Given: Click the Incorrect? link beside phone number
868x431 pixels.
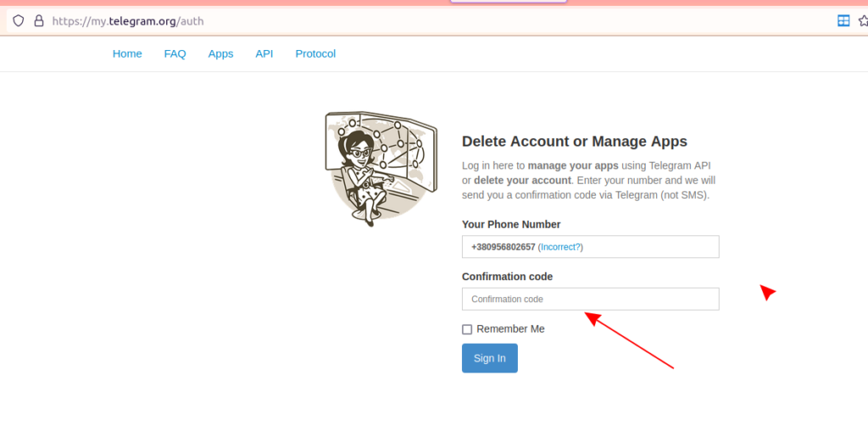Looking at the screenshot, I should [560, 246].
